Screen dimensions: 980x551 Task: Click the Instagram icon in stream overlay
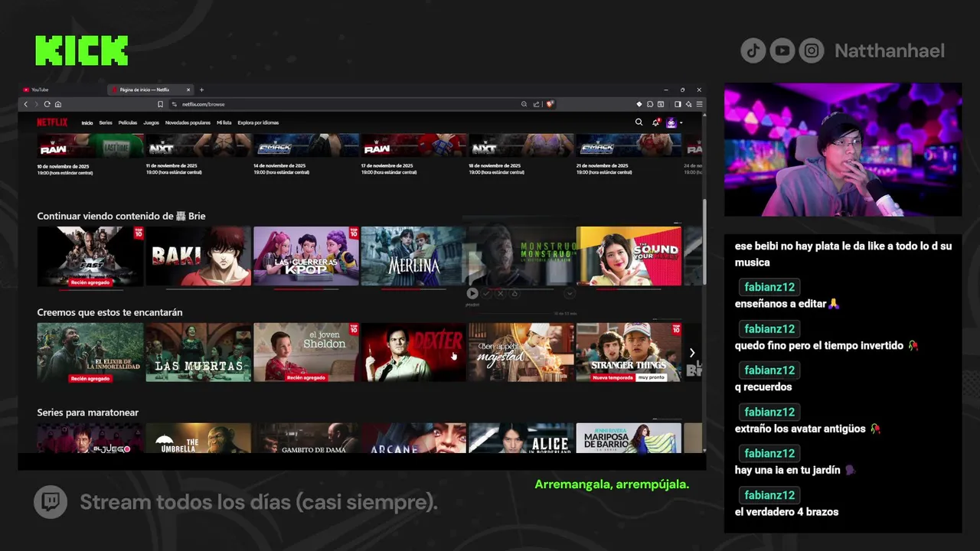tap(812, 51)
